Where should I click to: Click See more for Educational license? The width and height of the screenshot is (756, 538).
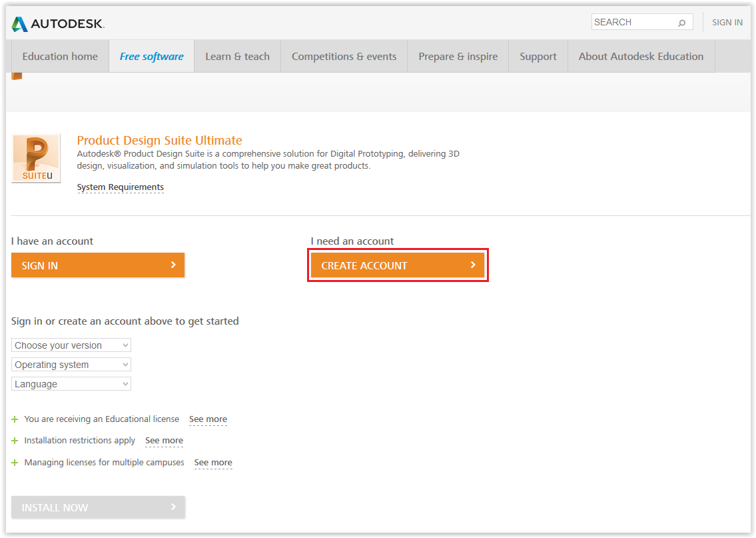coord(208,419)
